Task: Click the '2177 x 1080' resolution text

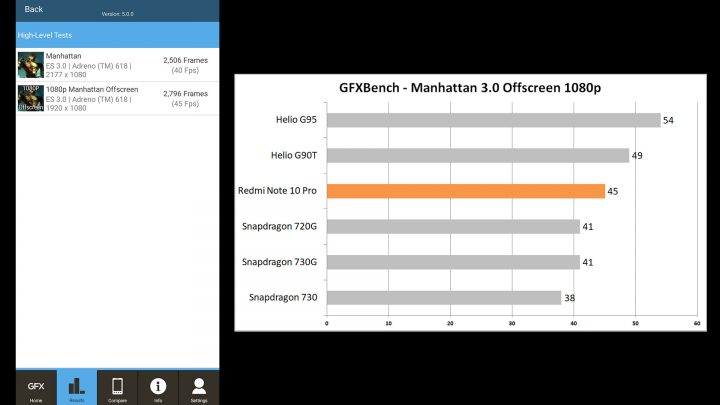Action: (x=66, y=74)
